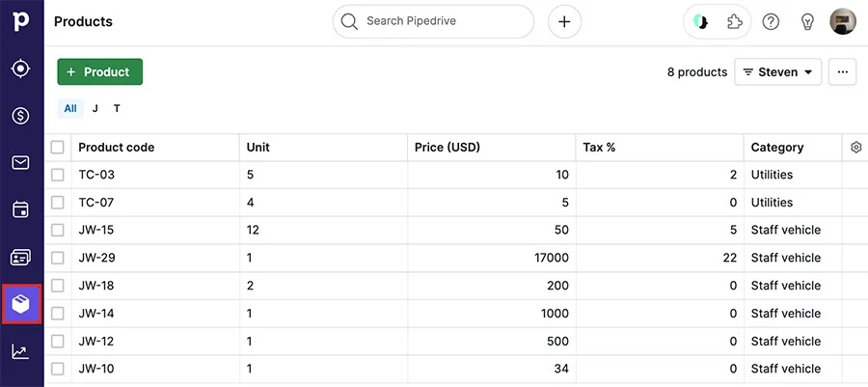Open table column settings gear

[x=855, y=148]
